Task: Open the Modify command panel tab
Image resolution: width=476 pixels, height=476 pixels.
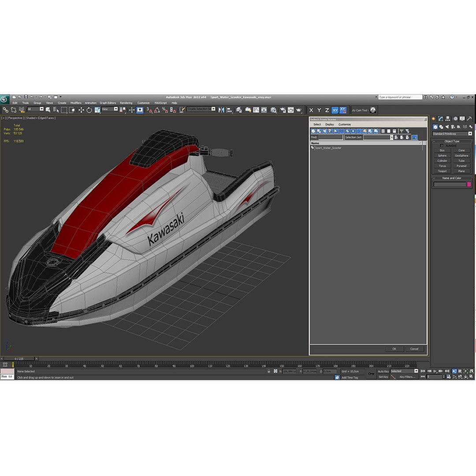Action: click(440, 119)
